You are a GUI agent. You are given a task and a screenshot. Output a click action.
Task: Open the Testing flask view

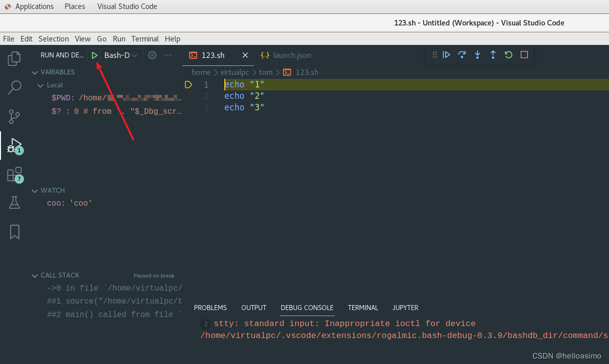(14, 203)
